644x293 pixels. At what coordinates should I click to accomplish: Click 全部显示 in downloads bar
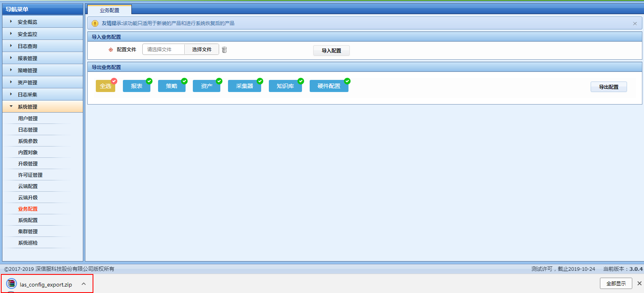616,283
